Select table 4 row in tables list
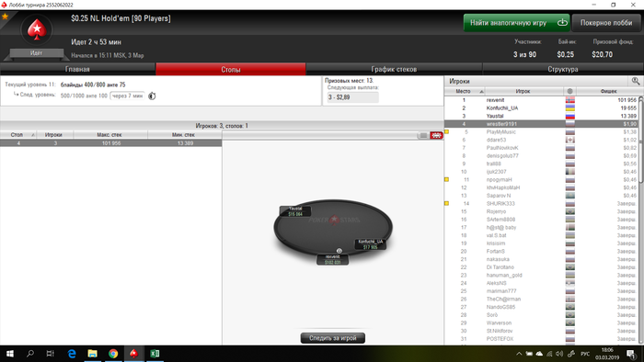 point(111,143)
